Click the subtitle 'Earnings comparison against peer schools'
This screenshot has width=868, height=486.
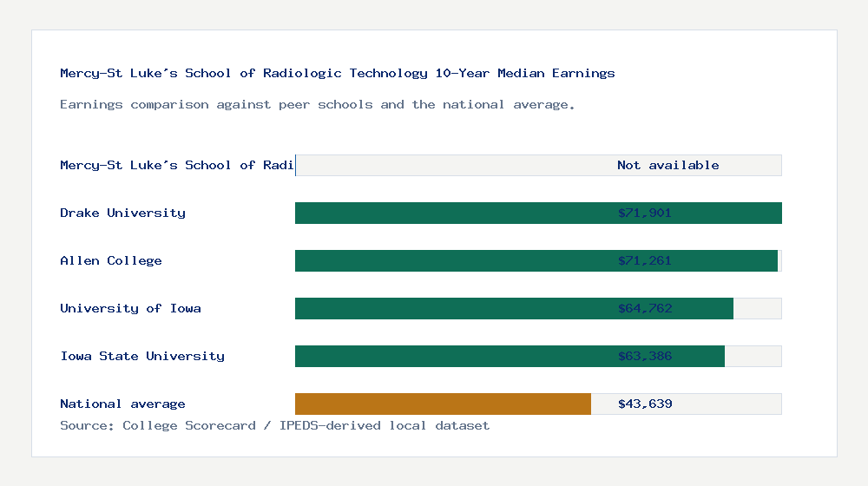click(317, 105)
